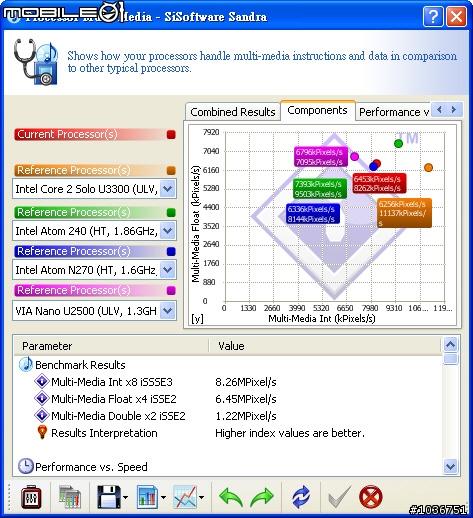
Task: Click the results list scrollbar thumb
Action: pos(451,359)
